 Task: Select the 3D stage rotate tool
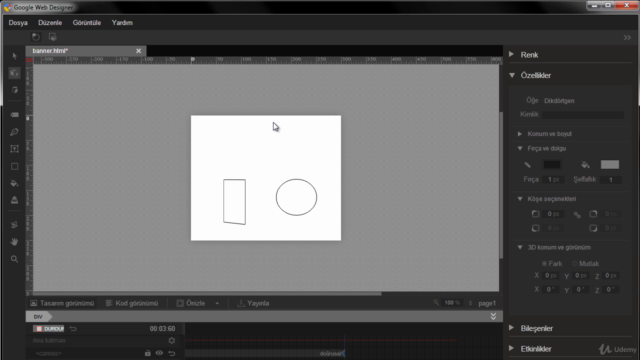pyautogui.click(x=15, y=90)
